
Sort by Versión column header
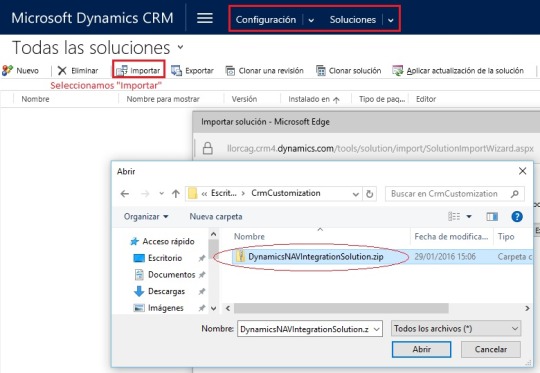tap(244, 99)
